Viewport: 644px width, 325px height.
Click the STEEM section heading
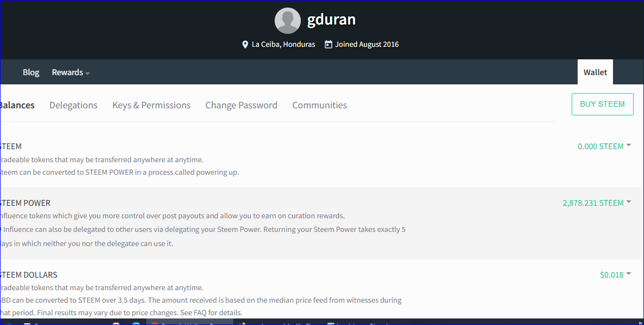click(x=11, y=146)
